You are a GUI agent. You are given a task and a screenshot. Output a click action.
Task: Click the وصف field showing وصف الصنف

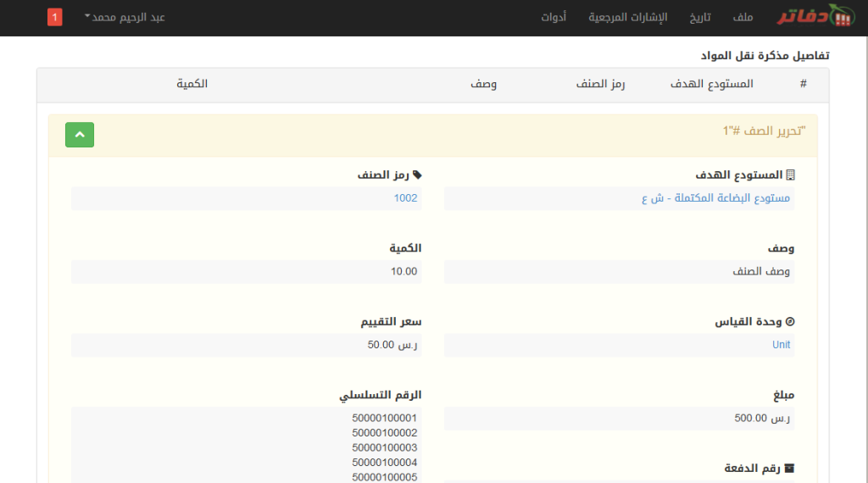619,272
